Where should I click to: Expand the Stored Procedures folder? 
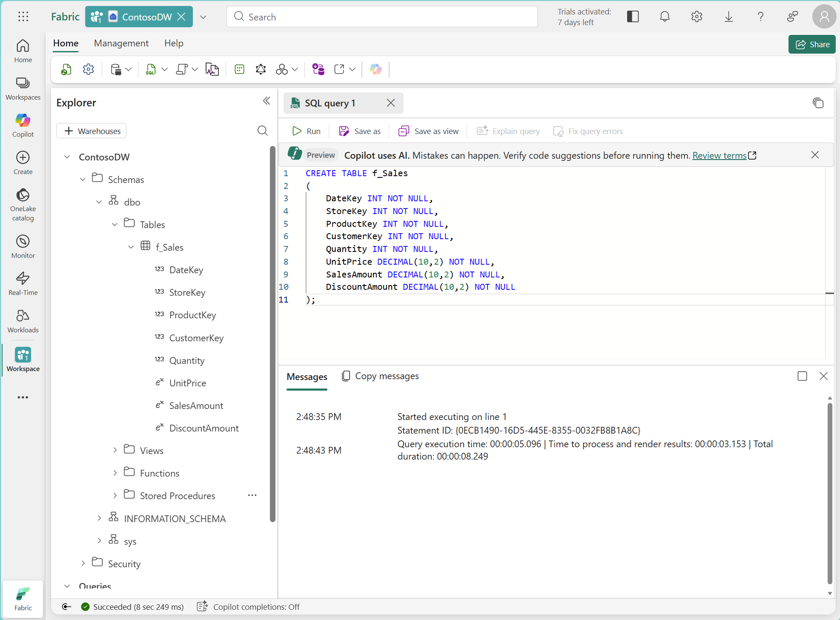click(115, 495)
